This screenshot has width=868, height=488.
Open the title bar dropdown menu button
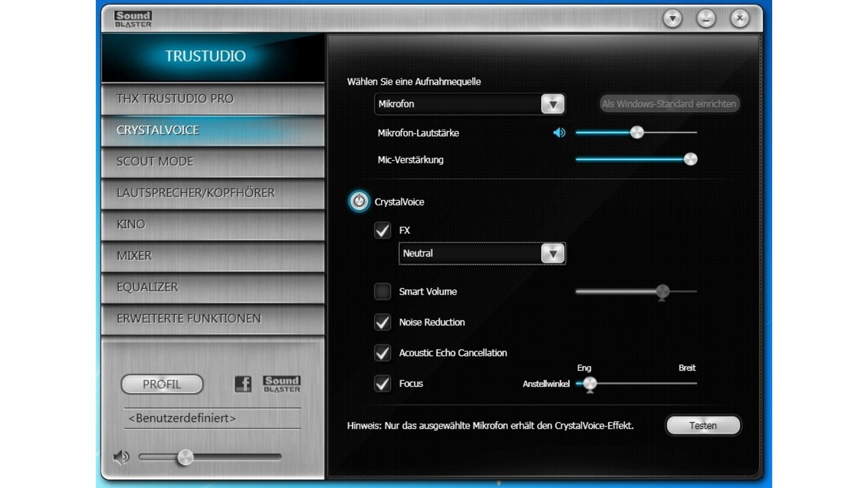pos(673,19)
